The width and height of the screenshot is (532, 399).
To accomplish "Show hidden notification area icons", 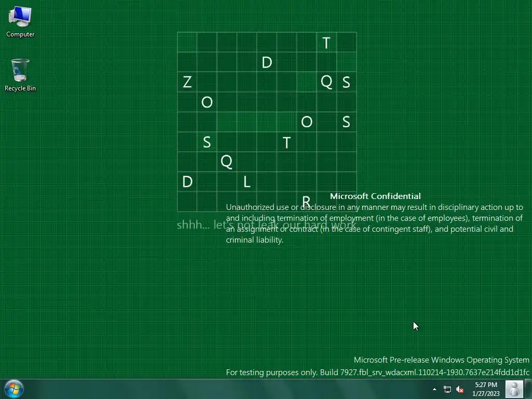I will point(435,389).
